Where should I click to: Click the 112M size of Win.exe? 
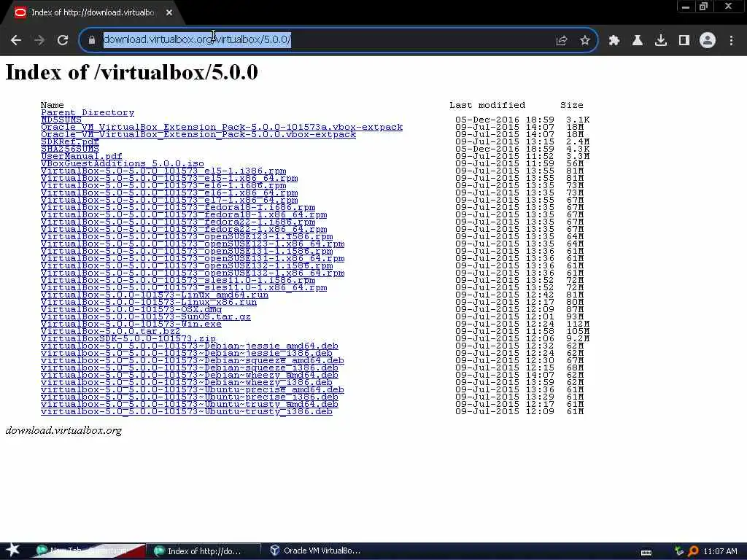[x=578, y=324]
